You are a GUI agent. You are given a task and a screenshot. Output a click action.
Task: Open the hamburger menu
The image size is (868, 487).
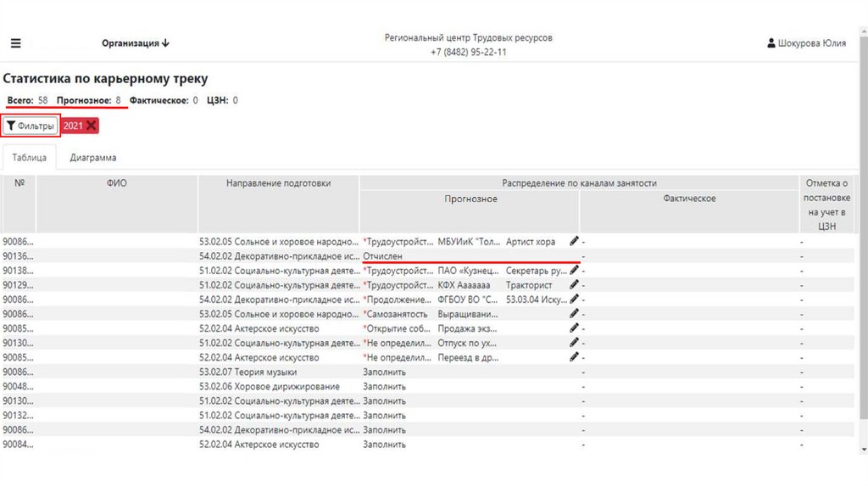[15, 43]
